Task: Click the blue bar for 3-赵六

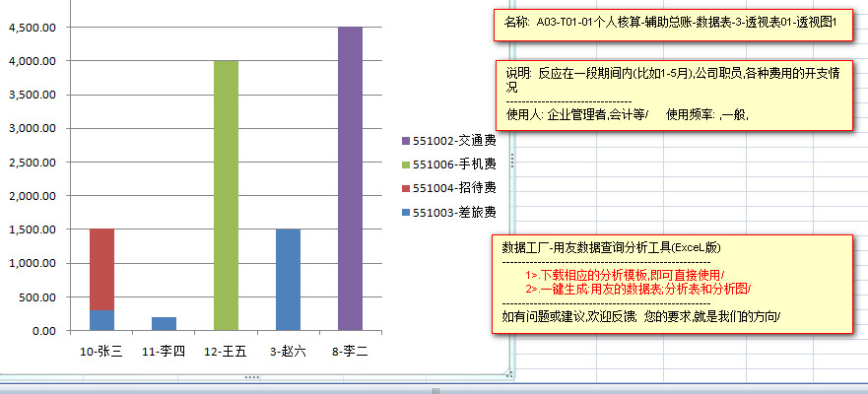Action: (288, 279)
